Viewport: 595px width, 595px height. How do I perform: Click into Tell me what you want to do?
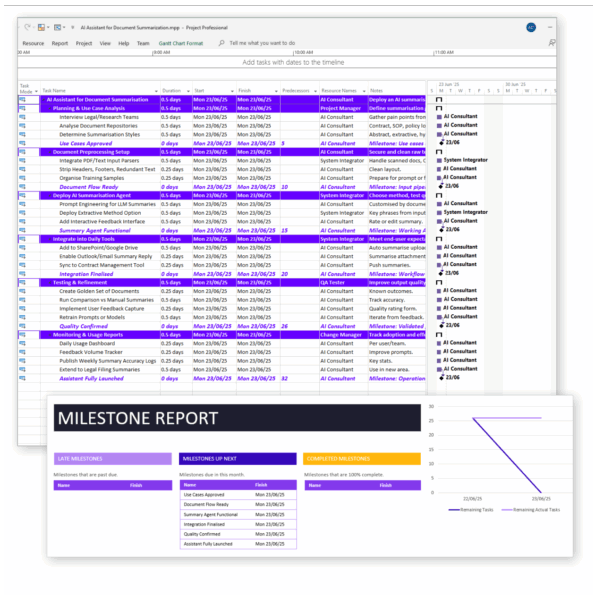[262, 43]
